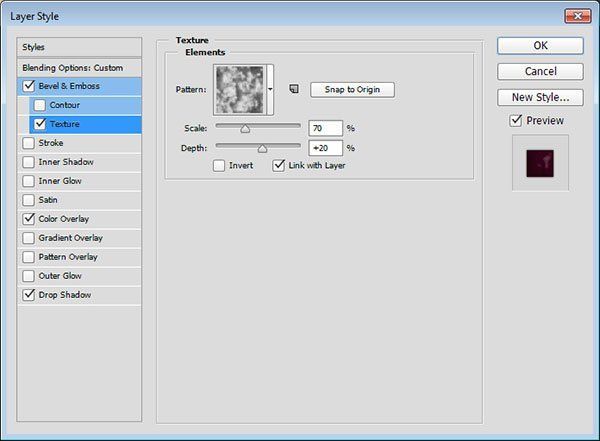This screenshot has height=441, width=600.
Task: Open Pattern Overlay settings row
Action: [79, 256]
